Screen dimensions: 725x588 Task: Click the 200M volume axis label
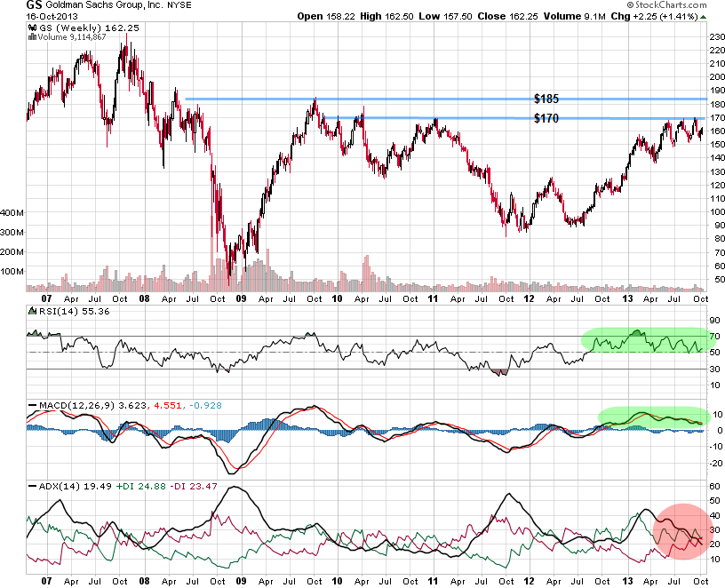[x=12, y=252]
